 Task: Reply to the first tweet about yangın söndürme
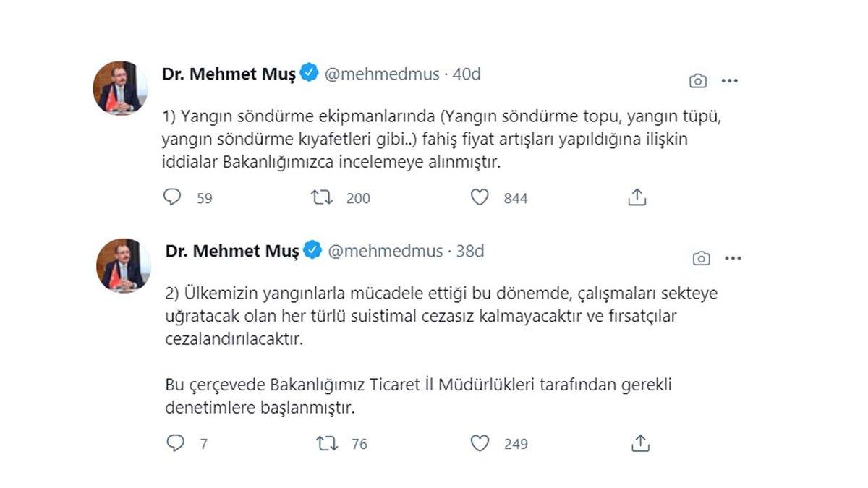171,196
